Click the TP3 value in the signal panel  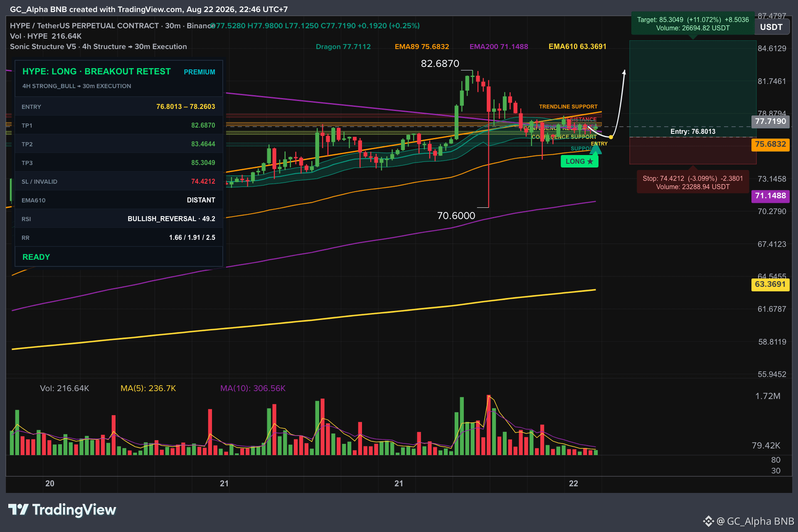click(203, 163)
